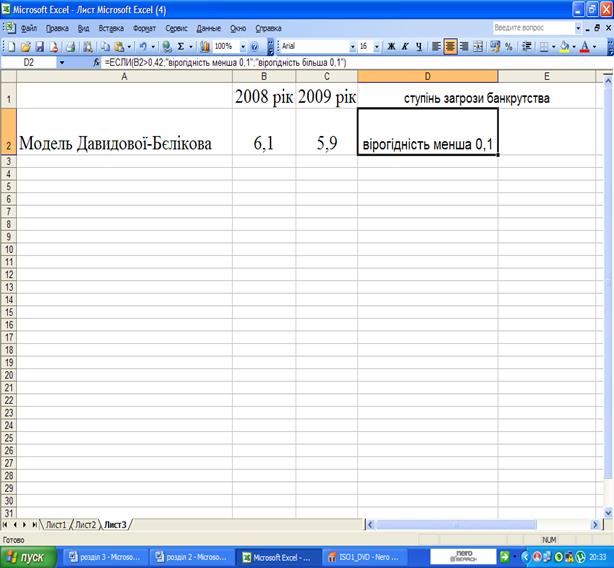Image resolution: width=614 pixels, height=568 pixels.
Task: Click the fill color paint bucket swatch
Action: [x=564, y=46]
